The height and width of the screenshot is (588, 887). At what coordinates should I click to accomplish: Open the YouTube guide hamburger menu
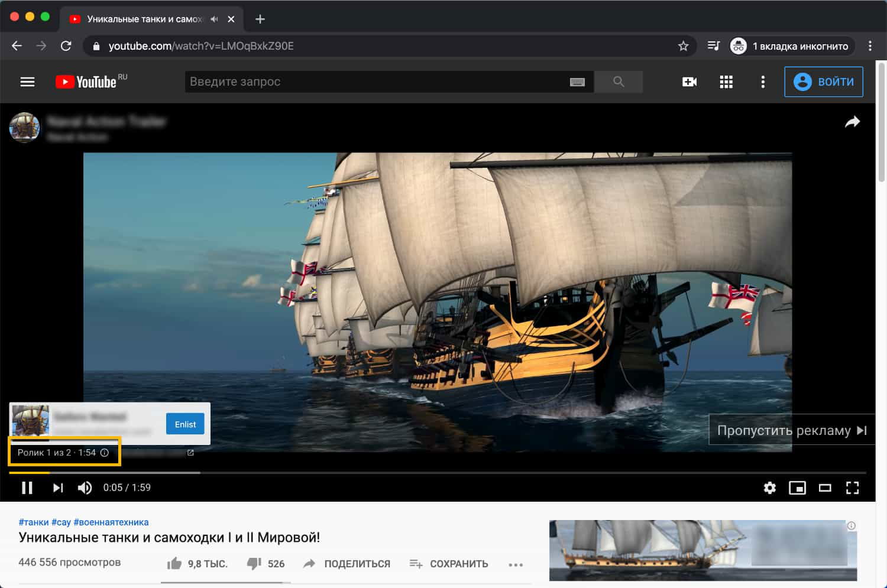(28, 82)
